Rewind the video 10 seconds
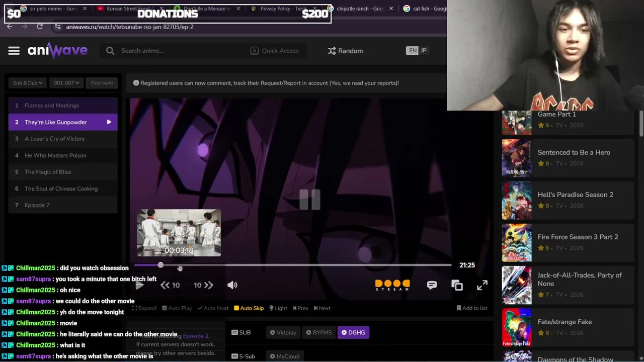 tap(170, 285)
